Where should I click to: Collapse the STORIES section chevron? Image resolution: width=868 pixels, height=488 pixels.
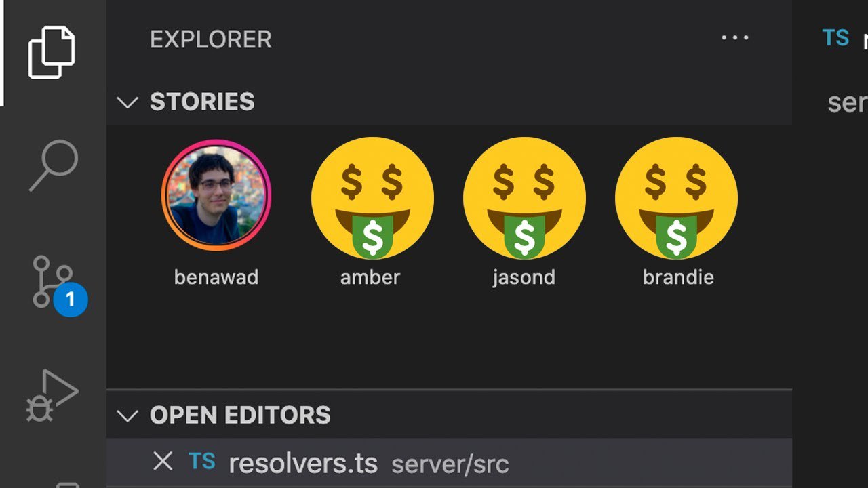127,102
